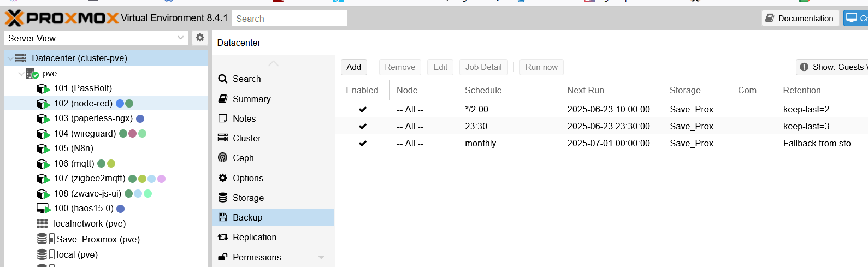Click the Datacenter server icon in tree
Screen dimensions: 868x267
(x=21, y=58)
